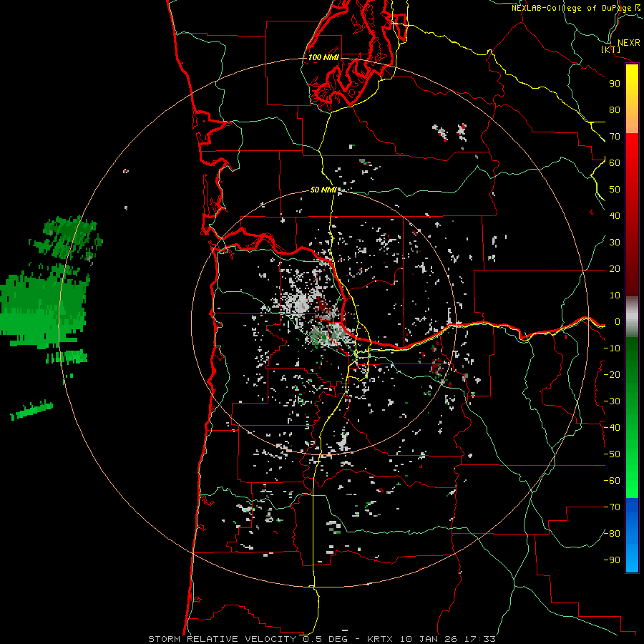Screen dimensions: 644x644
Task: Click the positive 50 value on the velocity scale
Action: [x=615, y=190]
